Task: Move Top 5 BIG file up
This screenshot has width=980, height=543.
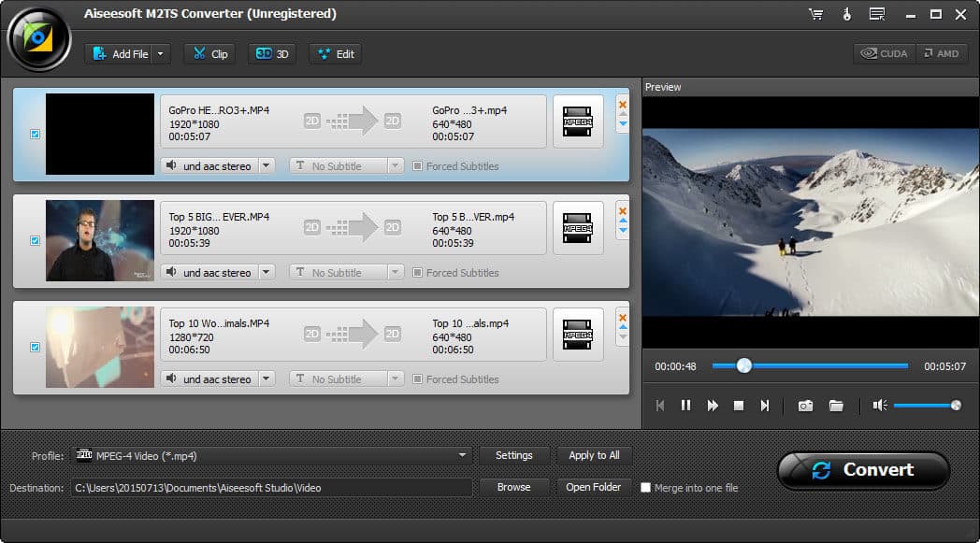Action: point(623,221)
